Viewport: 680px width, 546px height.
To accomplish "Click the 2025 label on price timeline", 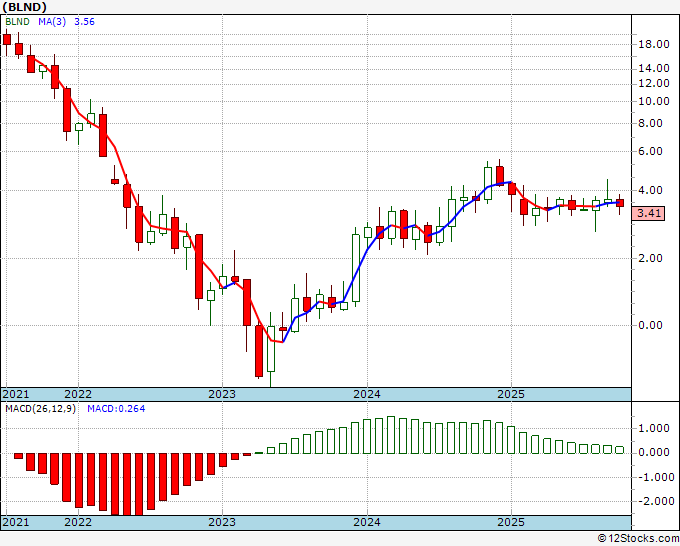I will coord(511,394).
